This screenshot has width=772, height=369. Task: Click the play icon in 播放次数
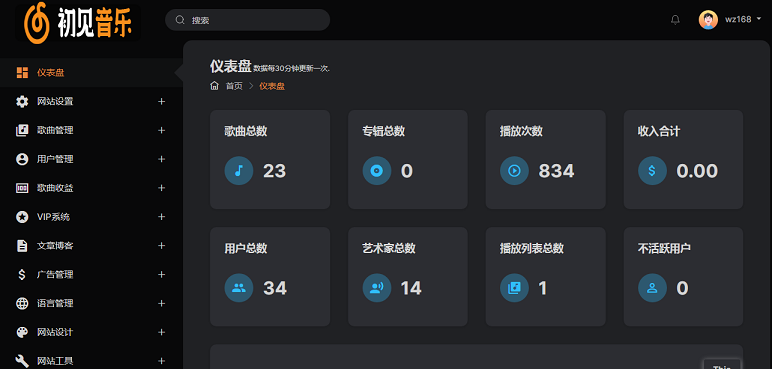click(x=515, y=171)
